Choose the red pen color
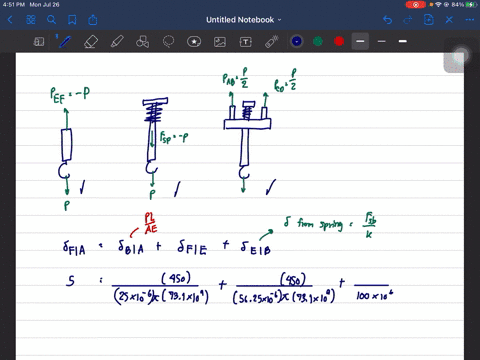The image size is (480, 360). click(339, 41)
